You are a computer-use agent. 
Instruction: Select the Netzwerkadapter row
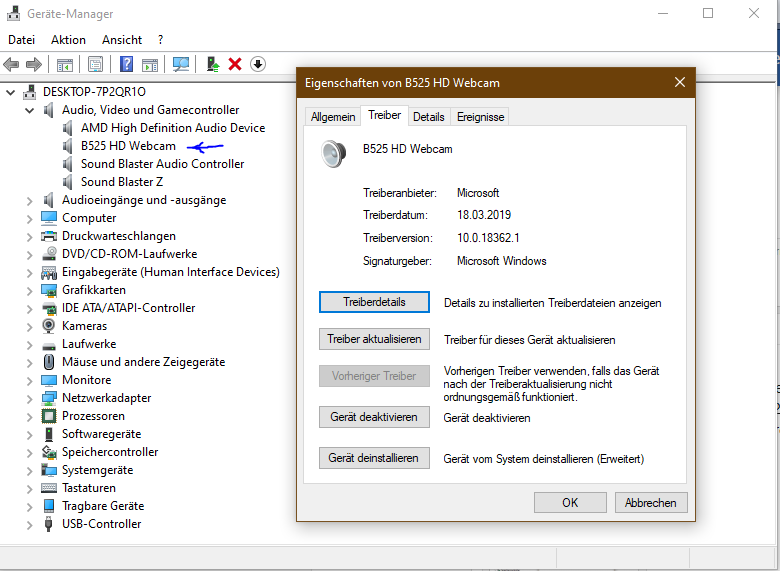point(106,398)
